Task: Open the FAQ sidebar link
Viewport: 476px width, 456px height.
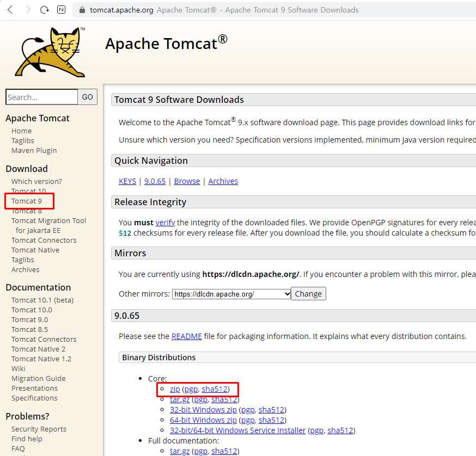Action: pyautogui.click(x=18, y=449)
